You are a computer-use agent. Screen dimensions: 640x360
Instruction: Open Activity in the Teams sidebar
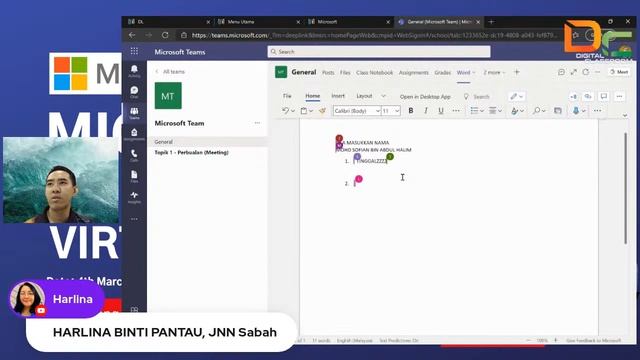[x=134, y=71]
